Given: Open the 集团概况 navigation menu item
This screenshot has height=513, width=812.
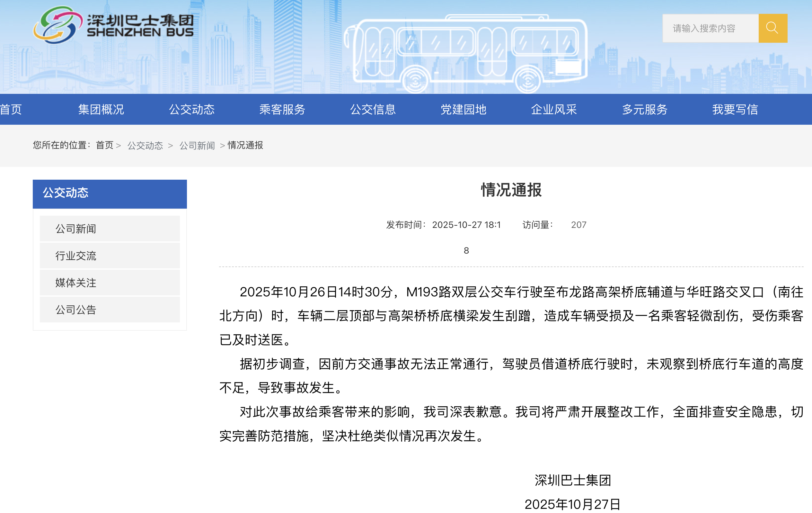Looking at the screenshot, I should 101,109.
